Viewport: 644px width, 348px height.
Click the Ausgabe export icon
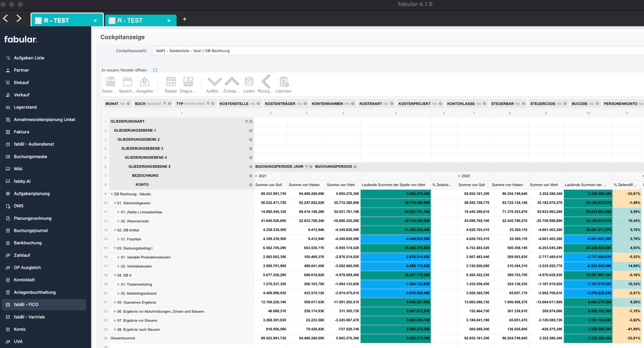145,82
